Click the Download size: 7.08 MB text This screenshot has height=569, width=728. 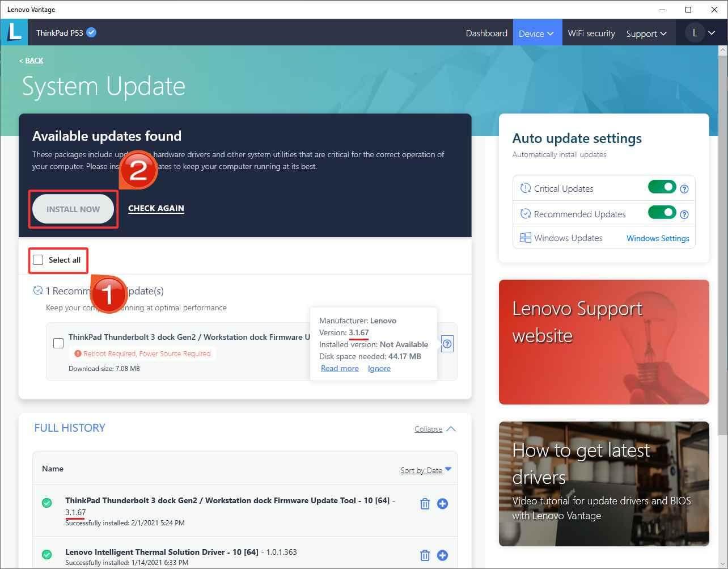click(104, 368)
